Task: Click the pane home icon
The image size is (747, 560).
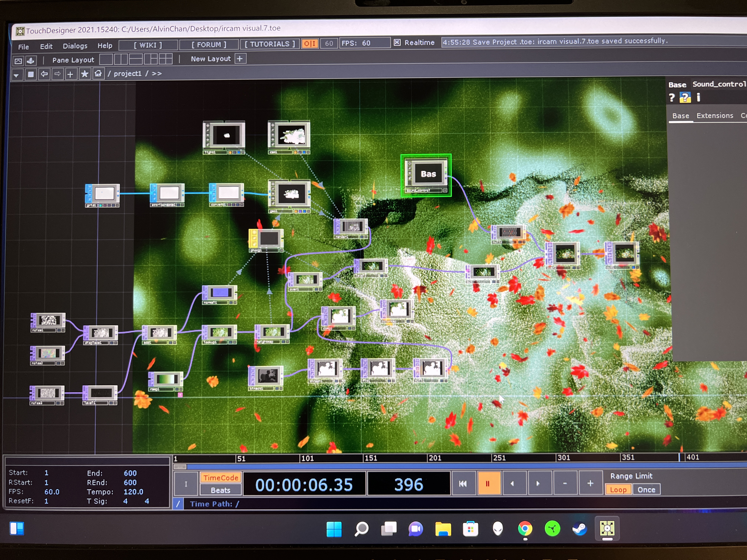Action: 98,74
